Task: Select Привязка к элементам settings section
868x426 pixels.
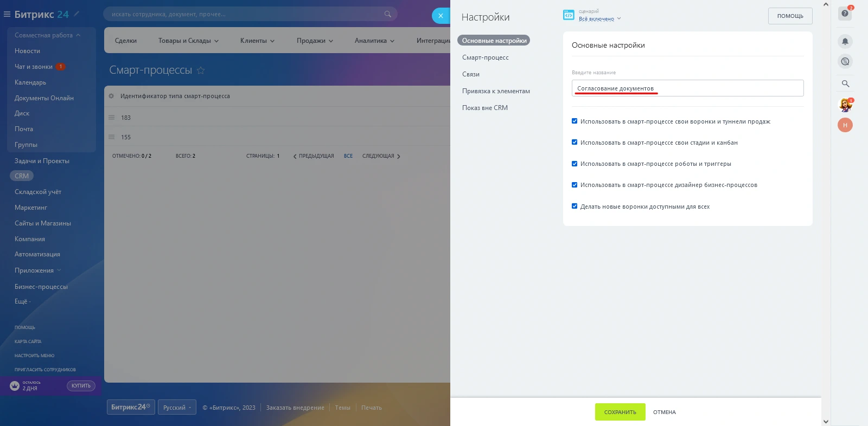Action: (496, 91)
